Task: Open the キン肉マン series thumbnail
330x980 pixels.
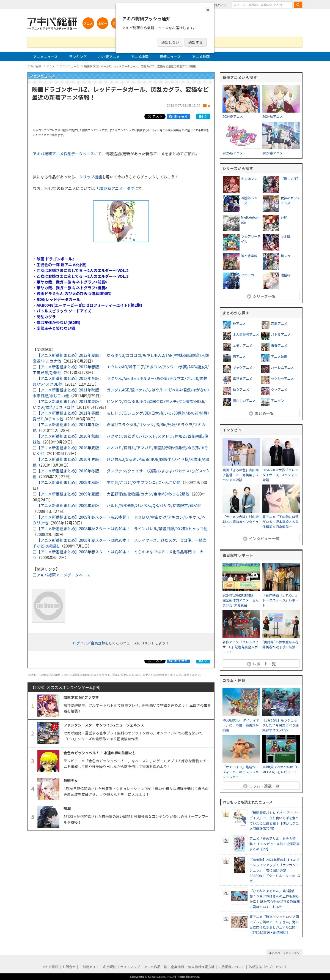Action: [231, 184]
